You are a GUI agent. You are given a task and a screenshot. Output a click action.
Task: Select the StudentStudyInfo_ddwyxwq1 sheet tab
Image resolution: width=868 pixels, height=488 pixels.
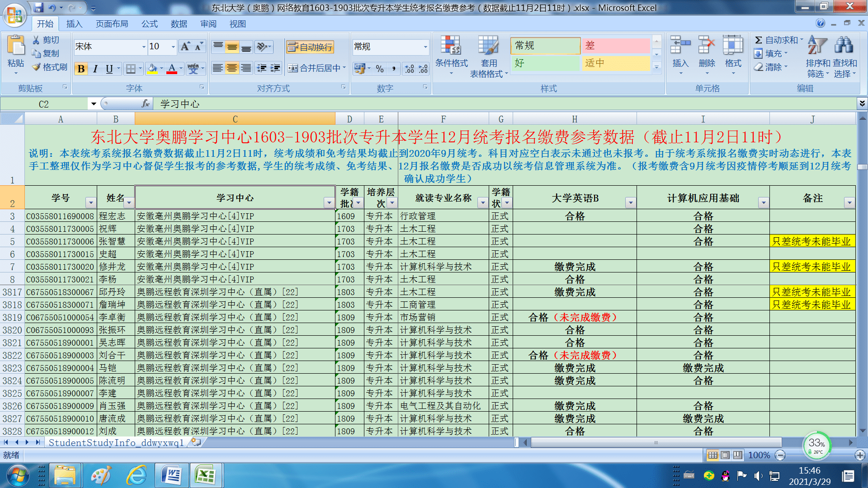tap(116, 443)
